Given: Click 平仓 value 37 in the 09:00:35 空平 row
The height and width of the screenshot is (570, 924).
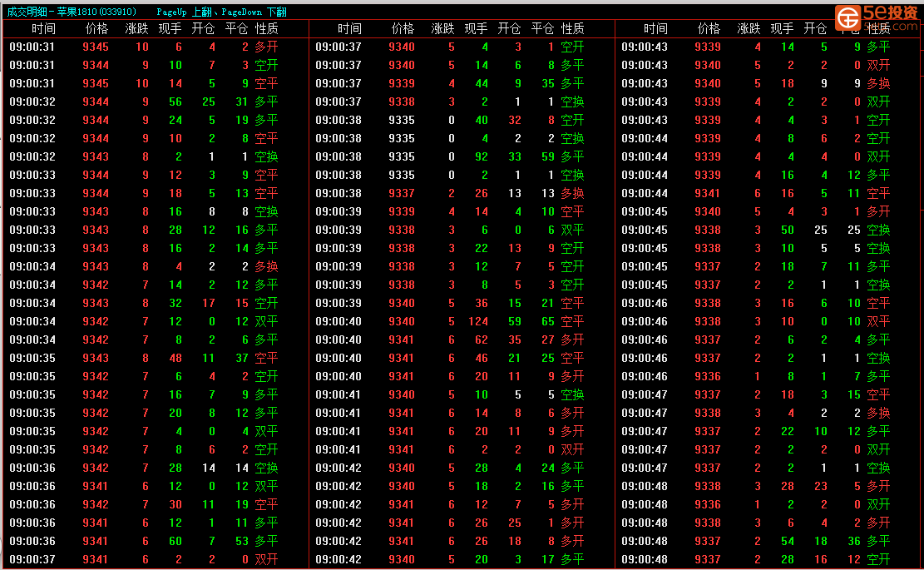Looking at the screenshot, I should [x=242, y=358].
